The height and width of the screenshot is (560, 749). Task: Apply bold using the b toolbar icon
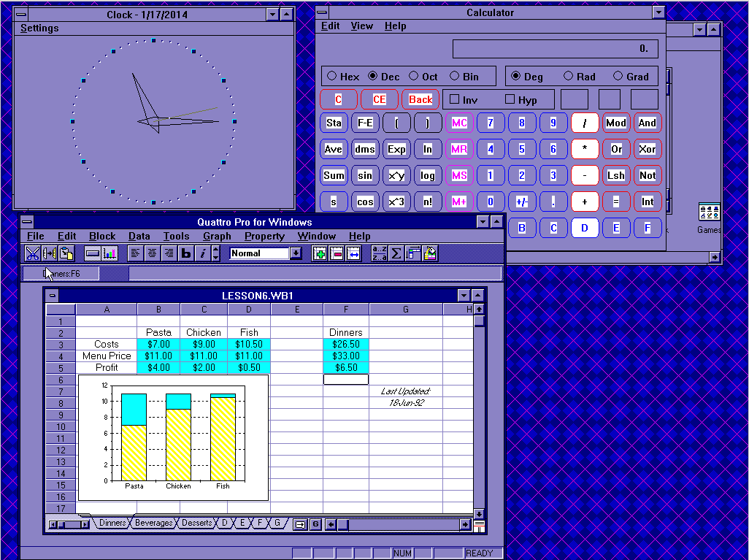[x=185, y=253]
